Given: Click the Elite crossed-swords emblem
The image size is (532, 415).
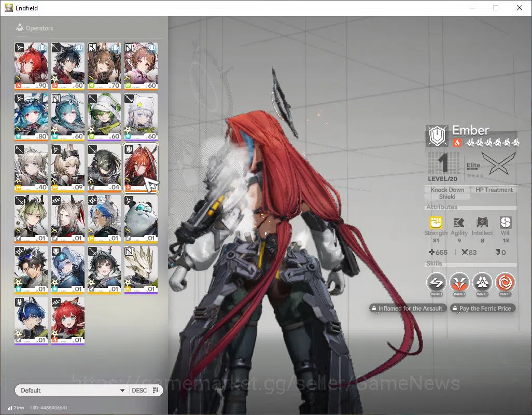Looking at the screenshot, I should point(498,163).
